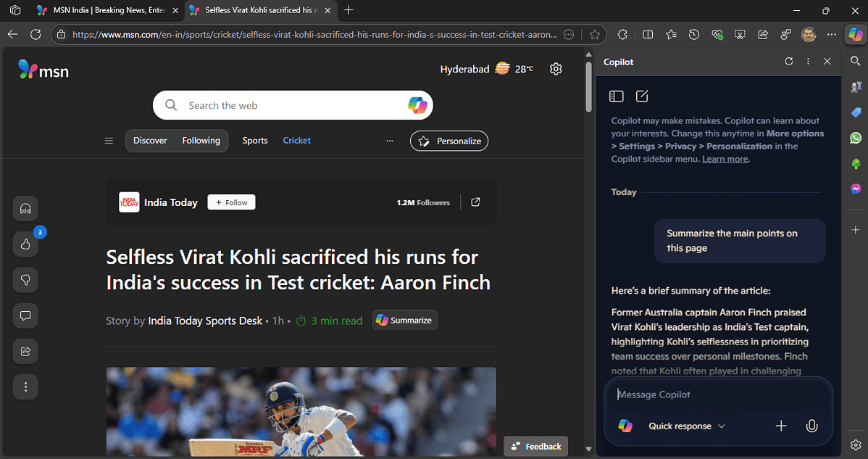Open article comments icon
868x459 pixels.
pyautogui.click(x=25, y=315)
